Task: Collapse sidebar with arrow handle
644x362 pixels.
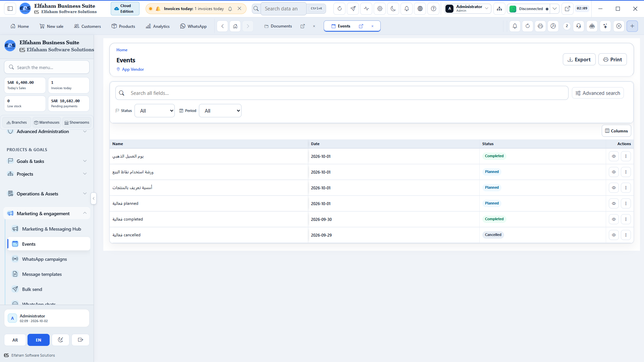Action: [94, 198]
